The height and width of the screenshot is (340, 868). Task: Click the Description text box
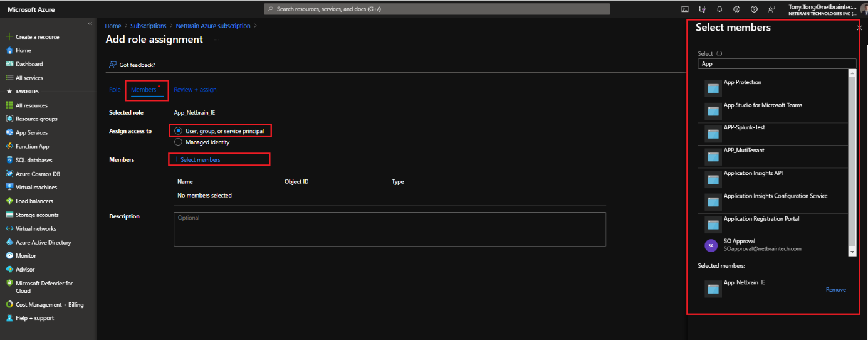390,229
